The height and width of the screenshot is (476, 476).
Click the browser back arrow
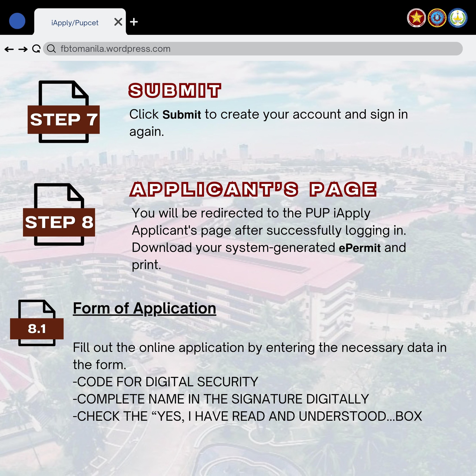tap(9, 49)
